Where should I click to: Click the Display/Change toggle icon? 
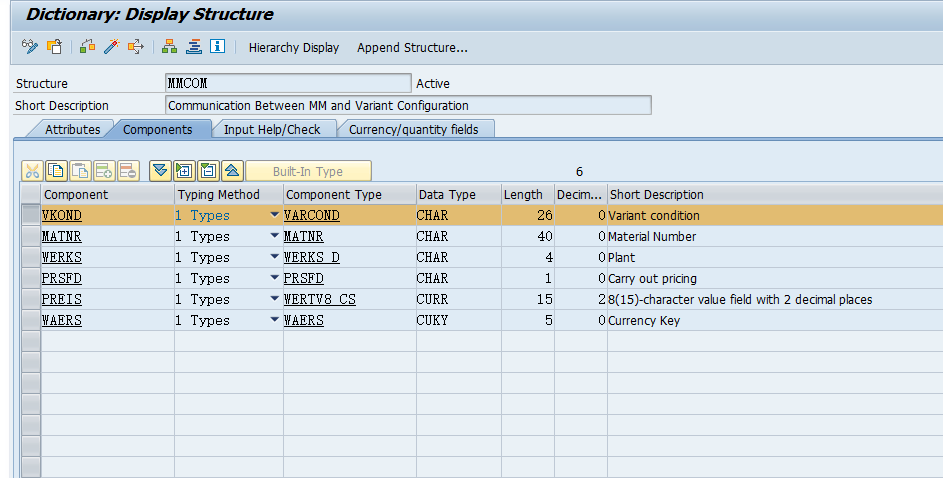pos(29,47)
